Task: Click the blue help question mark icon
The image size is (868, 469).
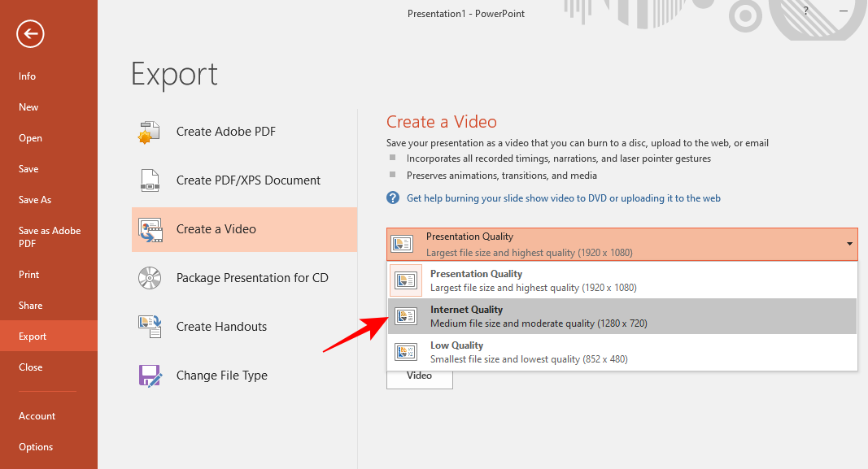Action: (x=392, y=198)
